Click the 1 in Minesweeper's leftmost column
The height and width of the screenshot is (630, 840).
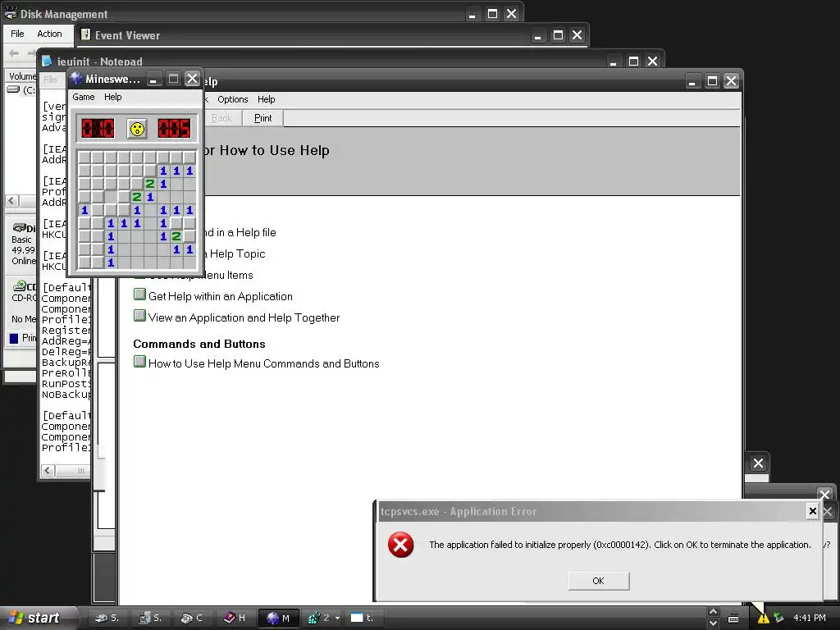[x=84, y=210]
